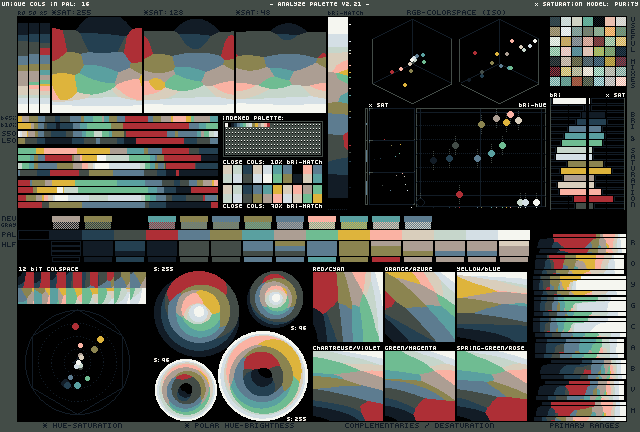Click the red swatch in the PAL row
640x432 pixels.
(x=162, y=235)
